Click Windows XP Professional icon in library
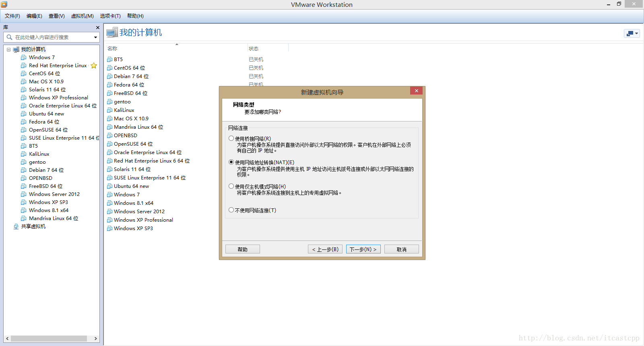The image size is (644, 346). coord(24,98)
